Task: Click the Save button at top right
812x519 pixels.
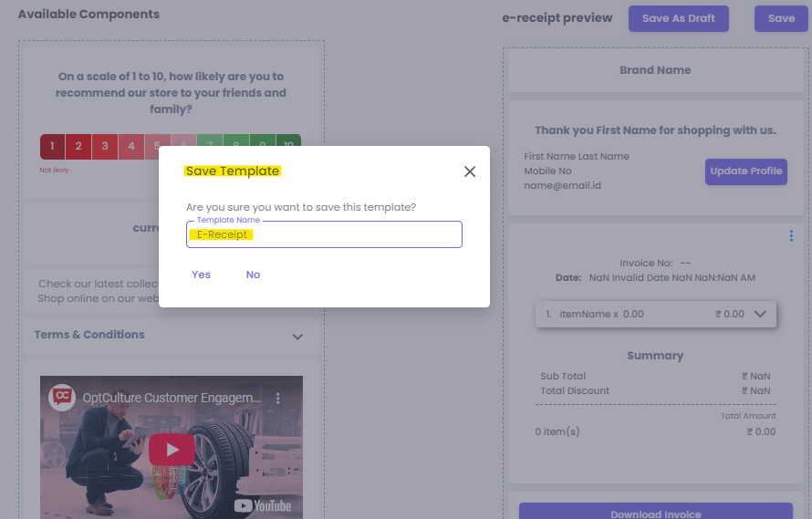Action: tap(781, 18)
